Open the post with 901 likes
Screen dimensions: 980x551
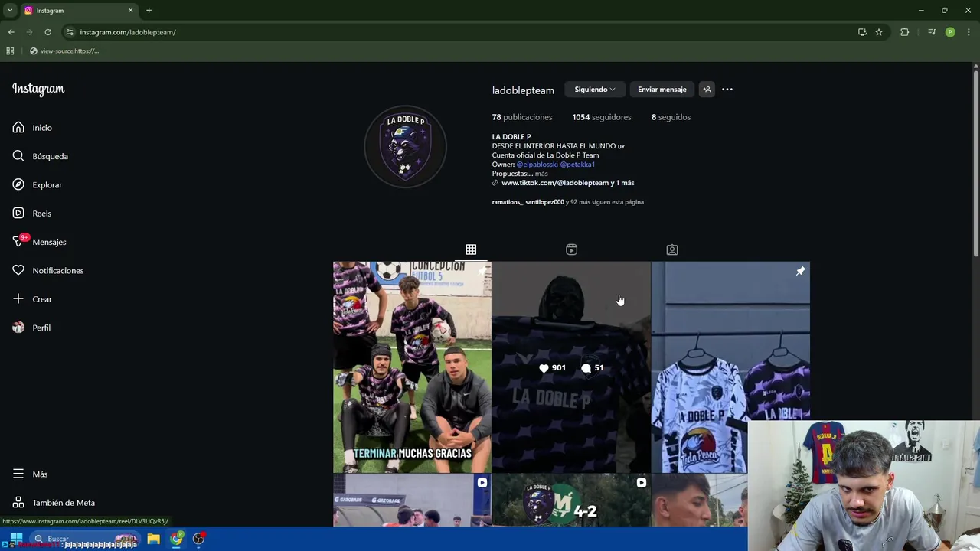point(571,367)
